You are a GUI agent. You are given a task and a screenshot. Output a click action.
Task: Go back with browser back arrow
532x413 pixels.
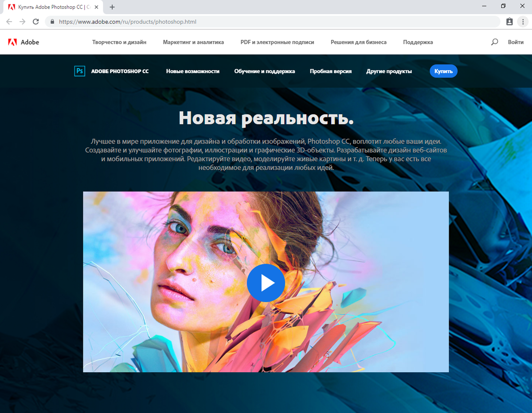point(9,22)
